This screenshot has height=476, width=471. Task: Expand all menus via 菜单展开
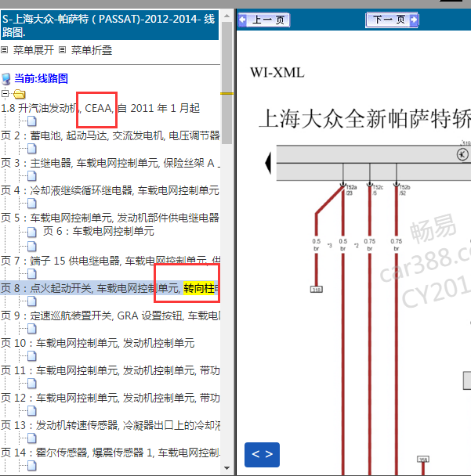(34, 50)
